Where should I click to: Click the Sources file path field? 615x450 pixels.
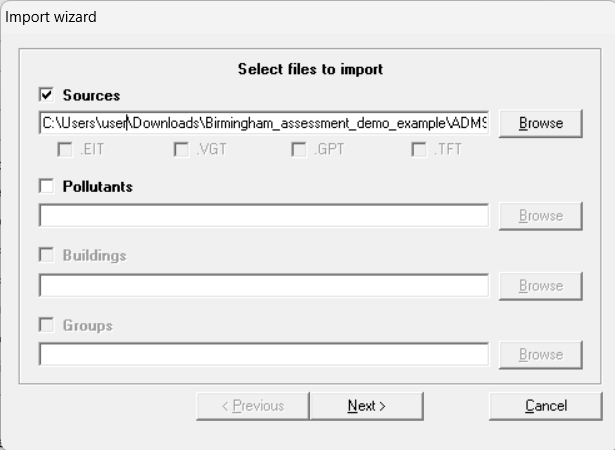click(x=263, y=123)
